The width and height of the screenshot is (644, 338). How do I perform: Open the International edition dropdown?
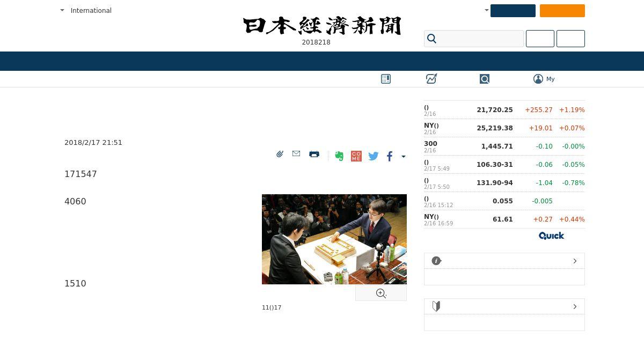point(86,10)
